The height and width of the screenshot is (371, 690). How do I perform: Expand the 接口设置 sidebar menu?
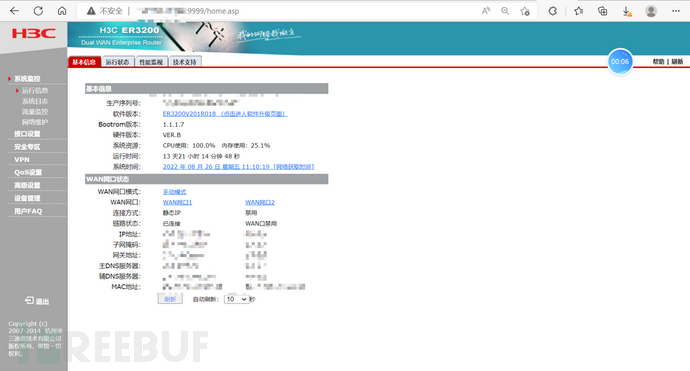point(27,134)
